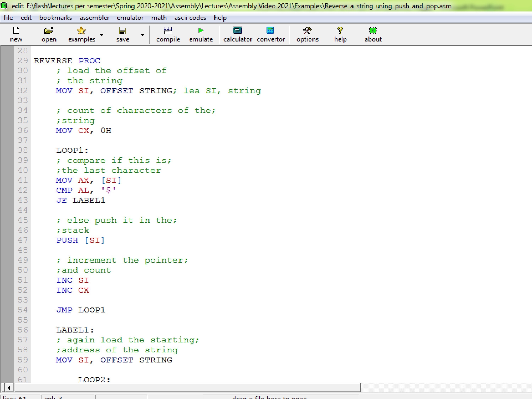Viewport: 532px width, 399px height.
Task: Expand the examples dropdown arrow
Action: [102, 35]
